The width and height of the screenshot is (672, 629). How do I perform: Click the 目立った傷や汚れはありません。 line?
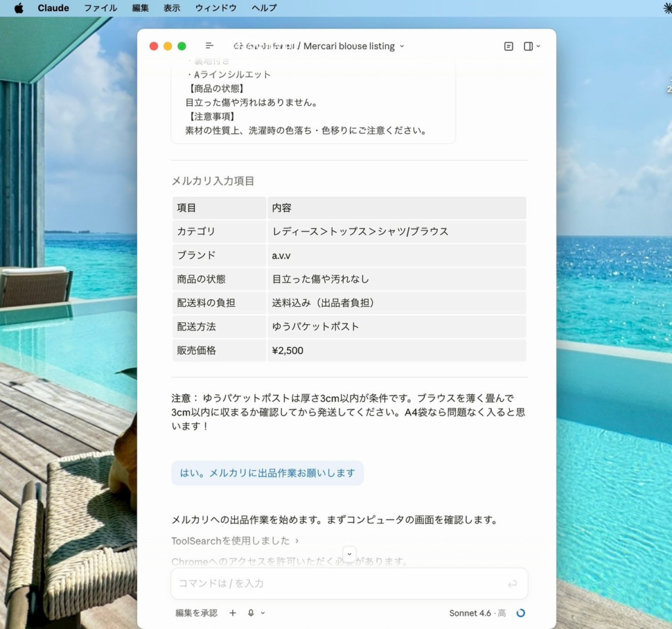(252, 102)
